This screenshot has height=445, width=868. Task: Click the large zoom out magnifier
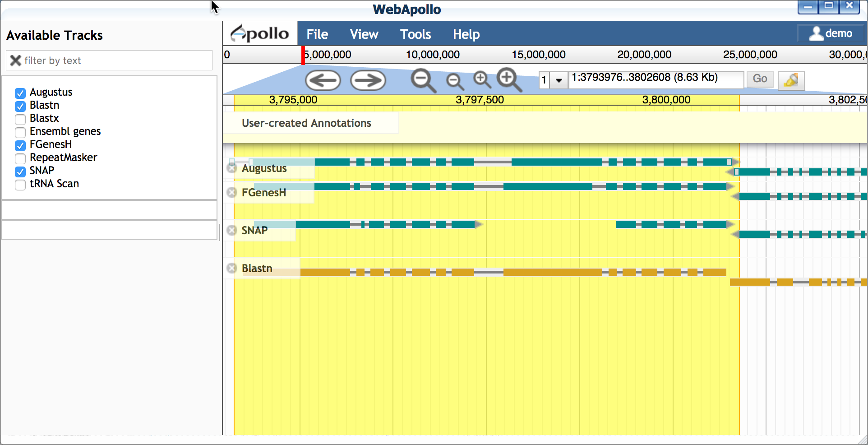tap(423, 81)
